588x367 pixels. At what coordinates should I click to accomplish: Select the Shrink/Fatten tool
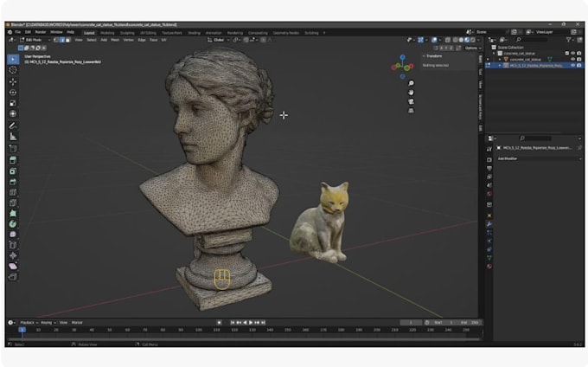tap(13, 255)
